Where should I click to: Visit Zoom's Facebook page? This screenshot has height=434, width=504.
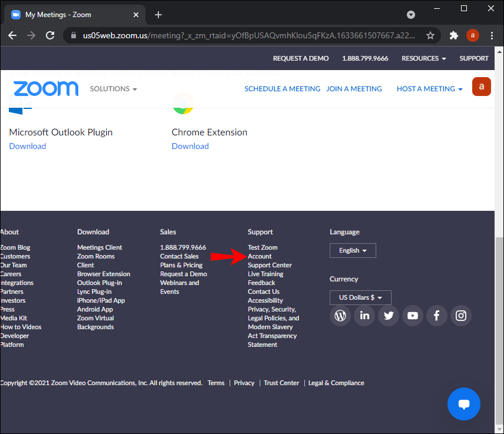click(x=436, y=316)
